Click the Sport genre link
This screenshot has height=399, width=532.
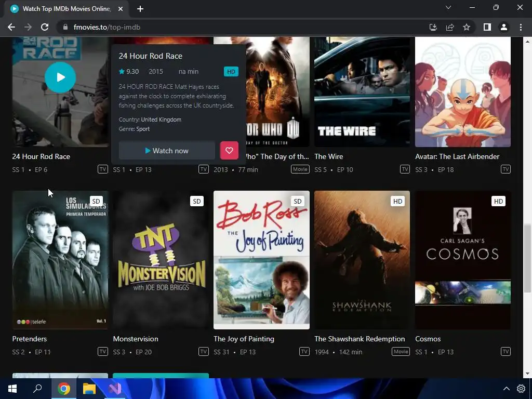tap(143, 129)
